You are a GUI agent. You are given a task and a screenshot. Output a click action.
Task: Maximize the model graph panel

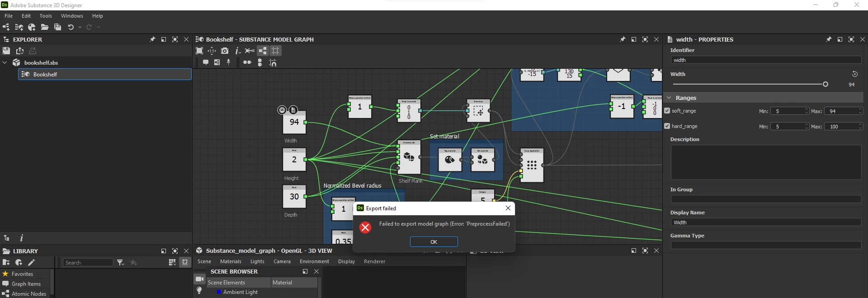645,39
